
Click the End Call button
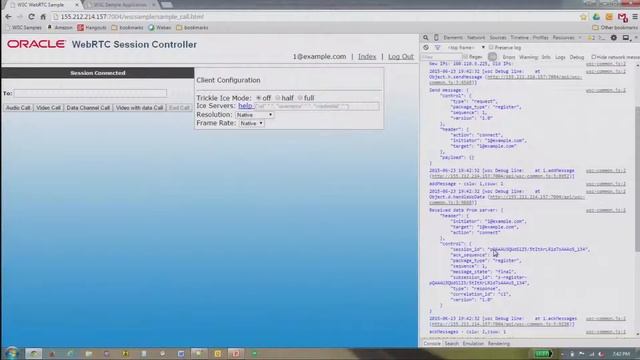tap(179, 108)
